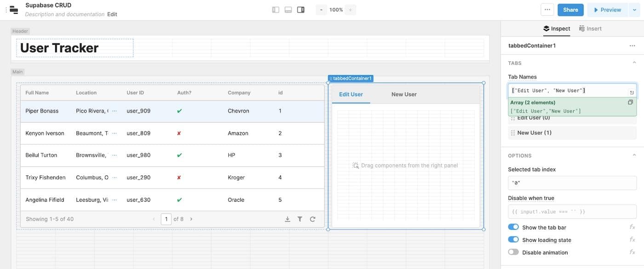The height and width of the screenshot is (269, 644).
Task: Toggle the bottom panel layout icon
Action: pos(288,10)
